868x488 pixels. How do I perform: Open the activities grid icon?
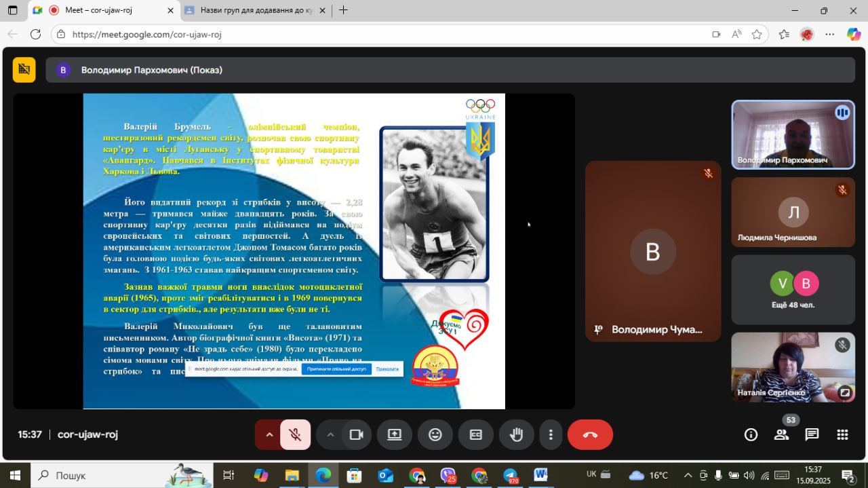842,435
